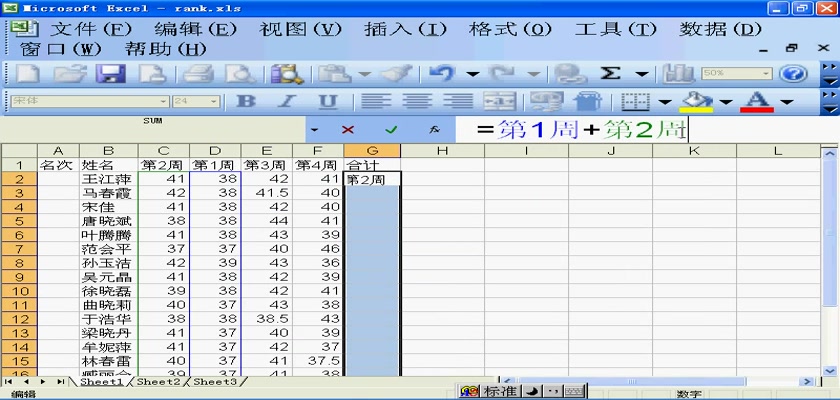Toggle Bold formatting
The image size is (840, 400).
(x=245, y=102)
